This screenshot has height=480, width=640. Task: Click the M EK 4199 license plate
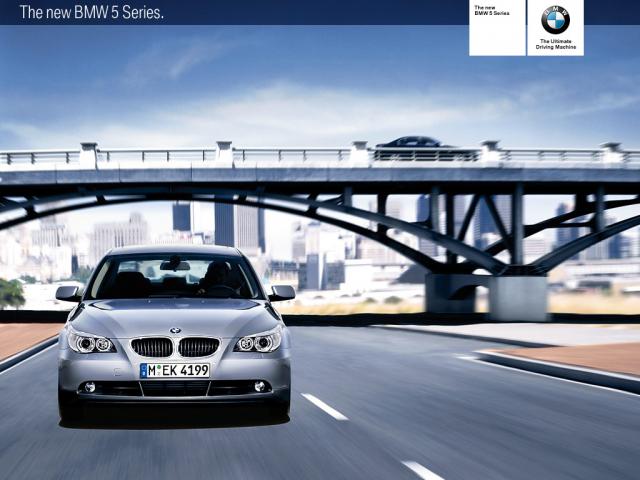175,370
